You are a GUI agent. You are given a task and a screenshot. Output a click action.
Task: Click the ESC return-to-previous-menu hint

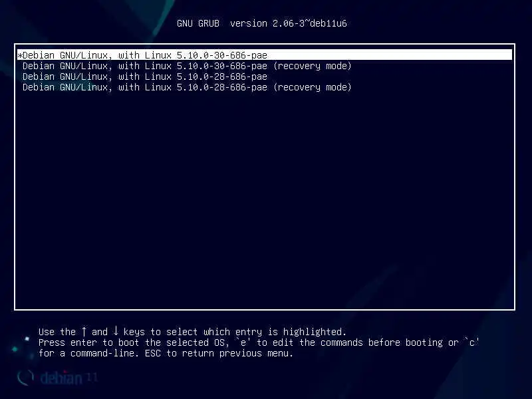[x=219, y=353]
